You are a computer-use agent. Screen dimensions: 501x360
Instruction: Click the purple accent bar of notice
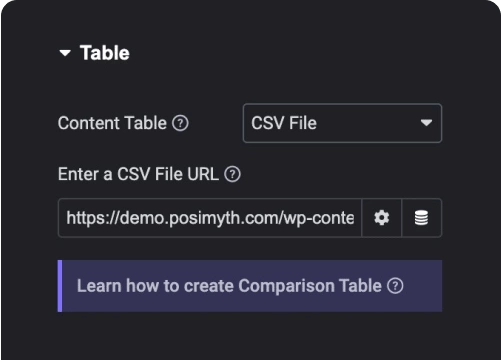[60, 286]
